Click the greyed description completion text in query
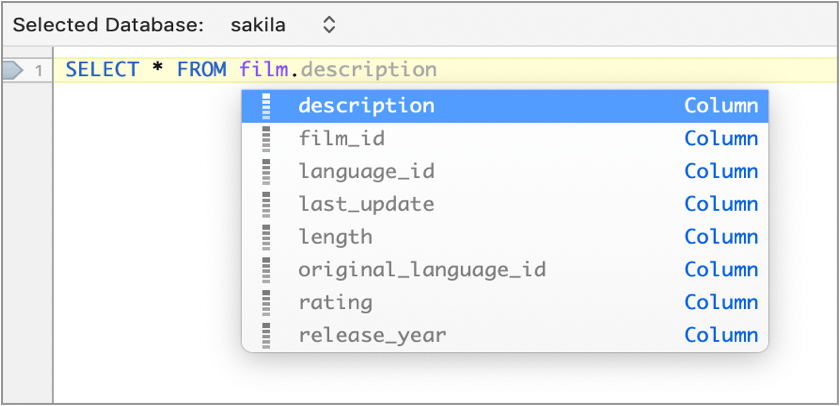 (x=369, y=70)
